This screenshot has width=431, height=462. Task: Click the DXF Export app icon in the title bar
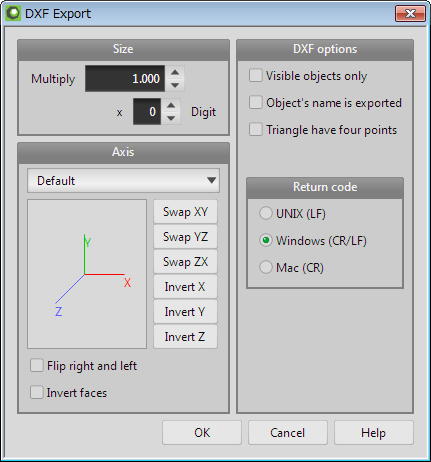(13, 14)
